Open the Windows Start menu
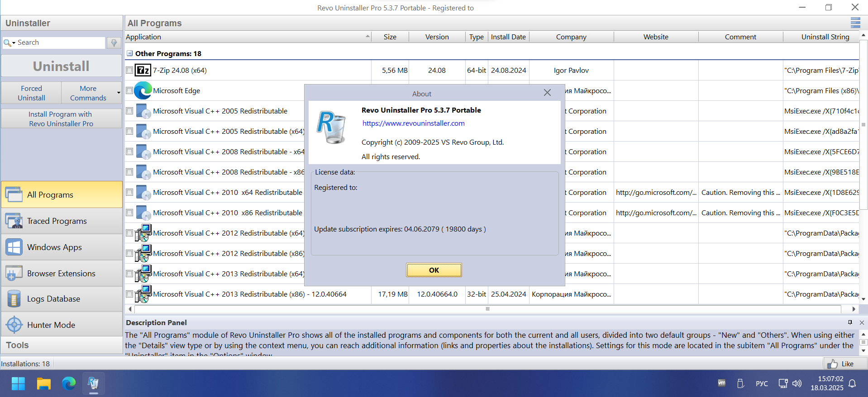 tap(18, 383)
